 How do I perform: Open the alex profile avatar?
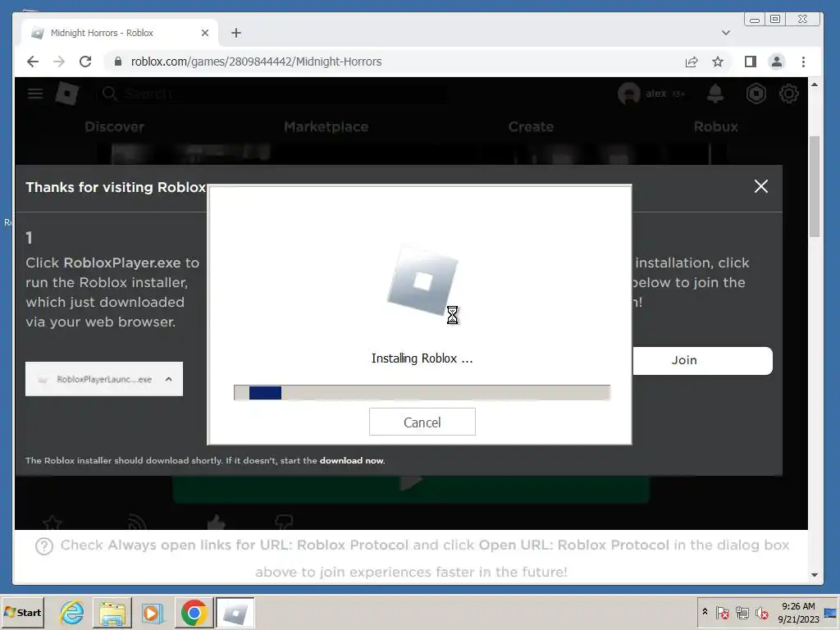[x=629, y=94]
